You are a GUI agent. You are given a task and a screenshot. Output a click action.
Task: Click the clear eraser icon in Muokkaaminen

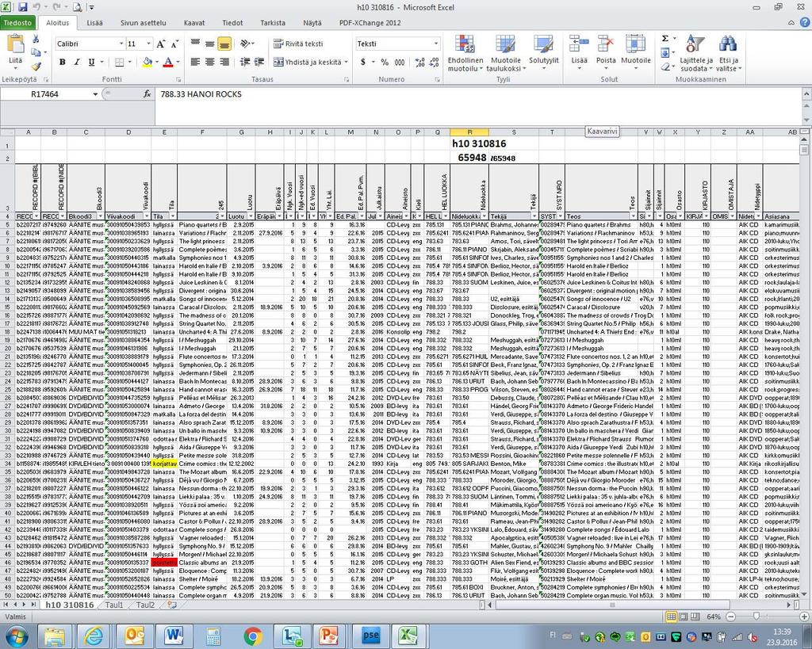pyautogui.click(x=665, y=67)
